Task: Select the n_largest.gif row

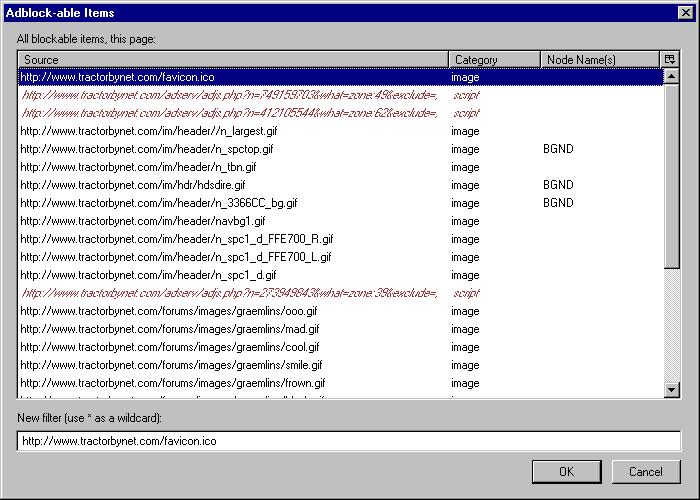Action: (x=341, y=131)
